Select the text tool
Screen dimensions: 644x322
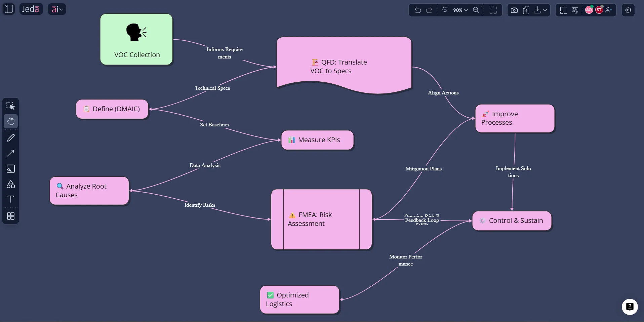click(x=10, y=199)
